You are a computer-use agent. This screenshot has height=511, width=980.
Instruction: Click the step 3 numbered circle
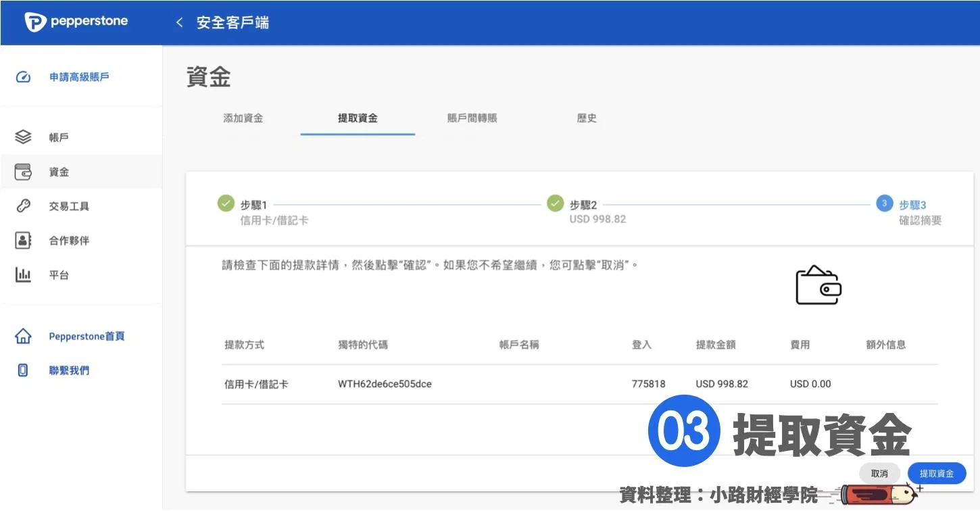[885, 203]
